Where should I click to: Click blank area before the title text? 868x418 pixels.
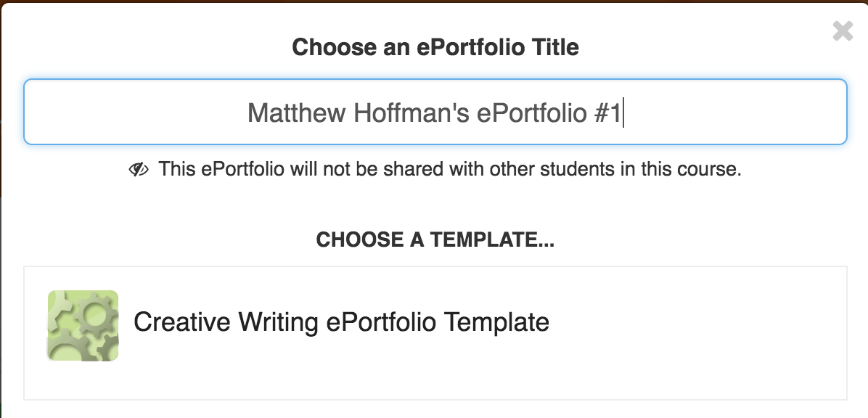point(131,113)
